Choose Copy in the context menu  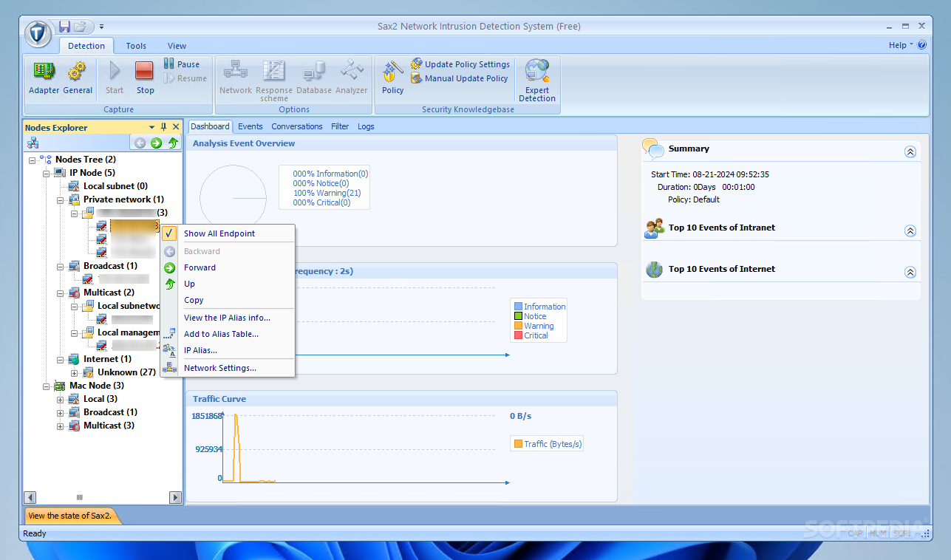[228, 300]
